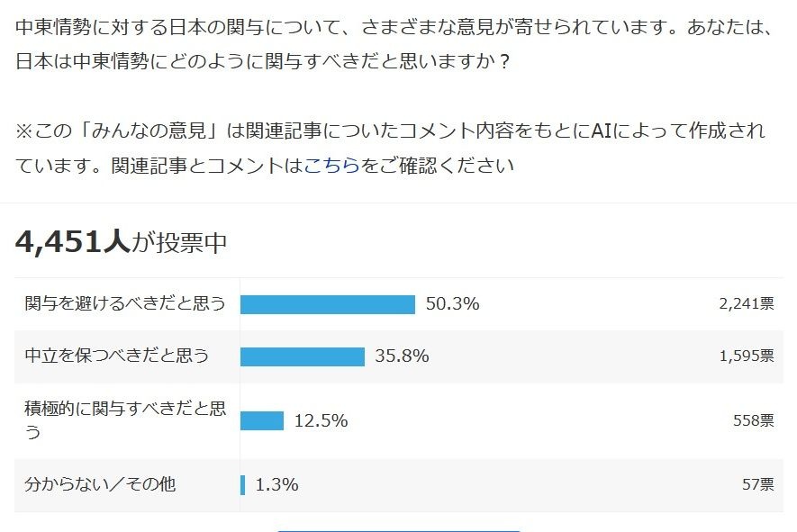Open the こちら link for related articles

331,166
